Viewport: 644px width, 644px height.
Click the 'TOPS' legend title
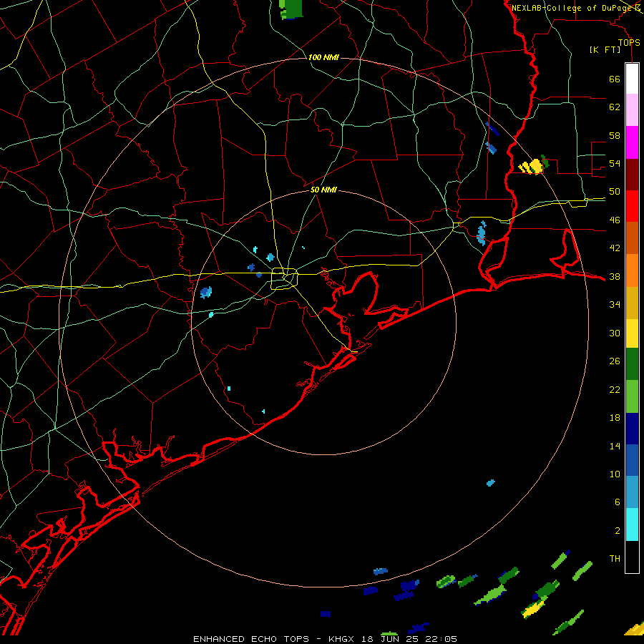point(629,42)
